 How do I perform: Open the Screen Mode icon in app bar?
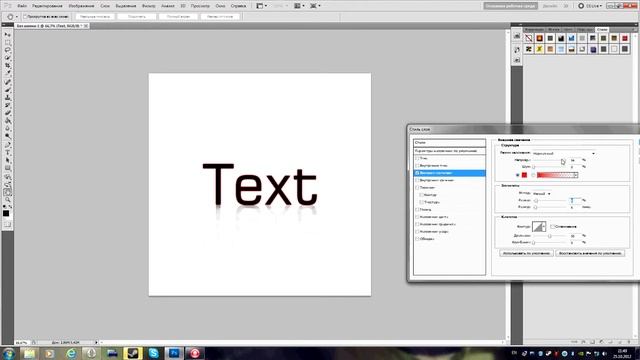pos(315,6)
